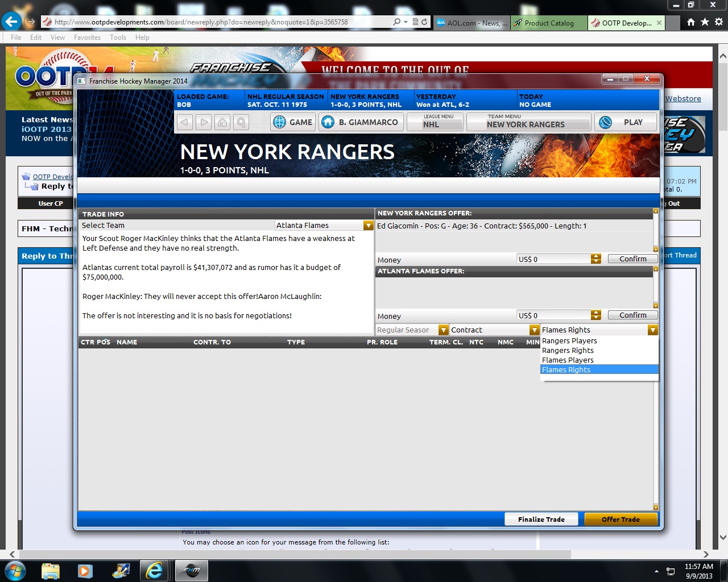Click the back arrow navigation icon
Screen dimensions: 728x582
(185, 122)
